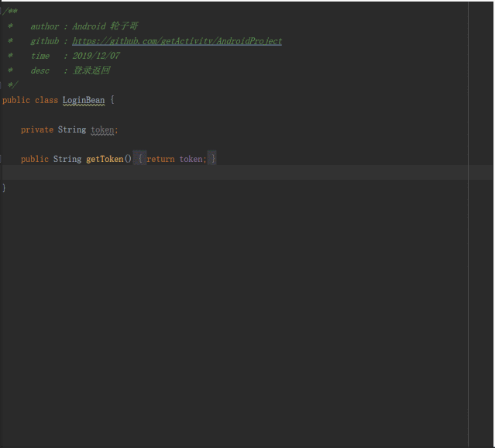Screen dimensions: 495x448
Task: Click the desc comment '登录返回'
Action: (91, 71)
